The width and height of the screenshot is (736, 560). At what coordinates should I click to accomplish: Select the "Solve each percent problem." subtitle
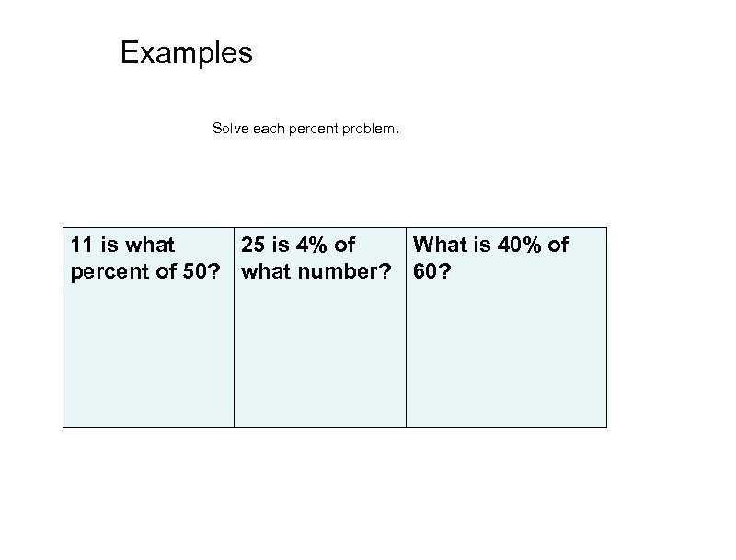(x=305, y=130)
